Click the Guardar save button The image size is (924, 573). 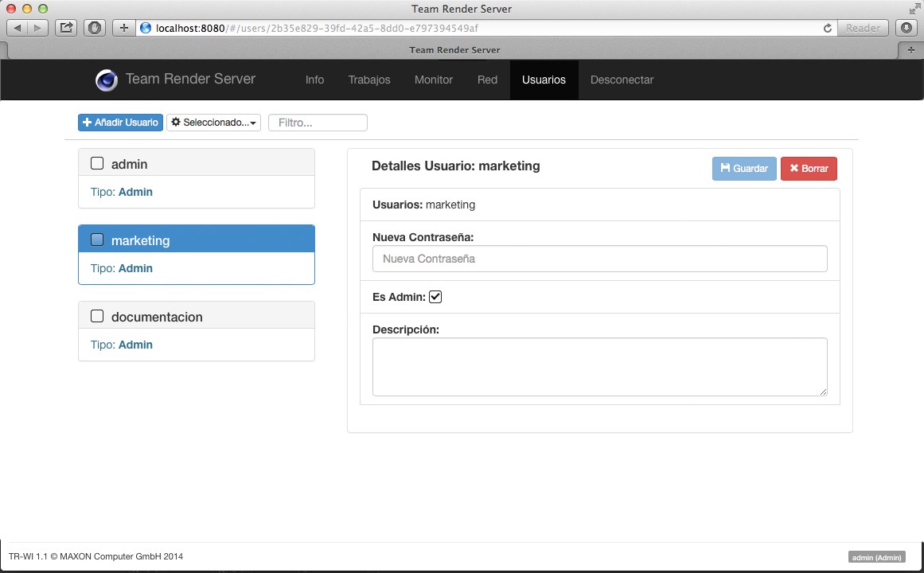(x=743, y=169)
